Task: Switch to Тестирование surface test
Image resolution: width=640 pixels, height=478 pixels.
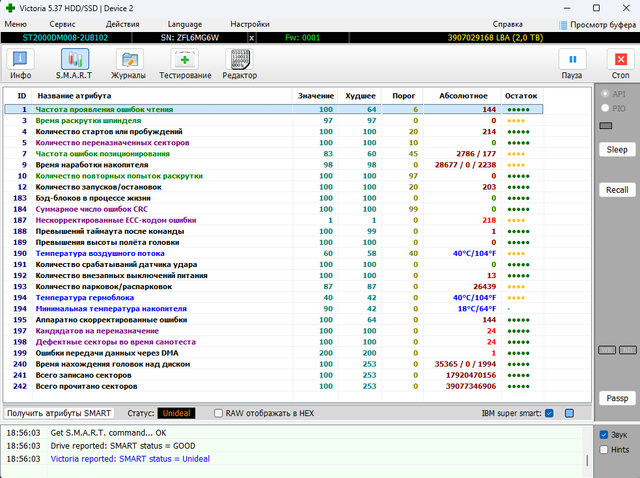Action: (x=185, y=64)
